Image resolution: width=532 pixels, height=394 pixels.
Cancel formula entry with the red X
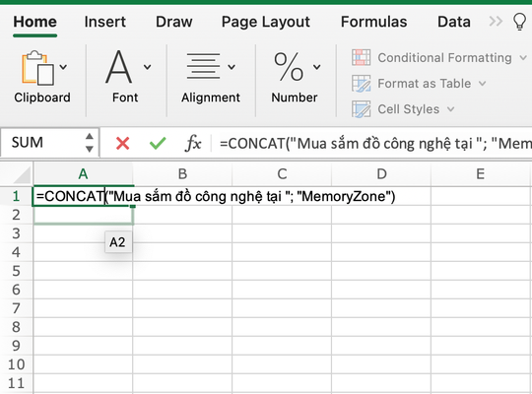(x=122, y=143)
